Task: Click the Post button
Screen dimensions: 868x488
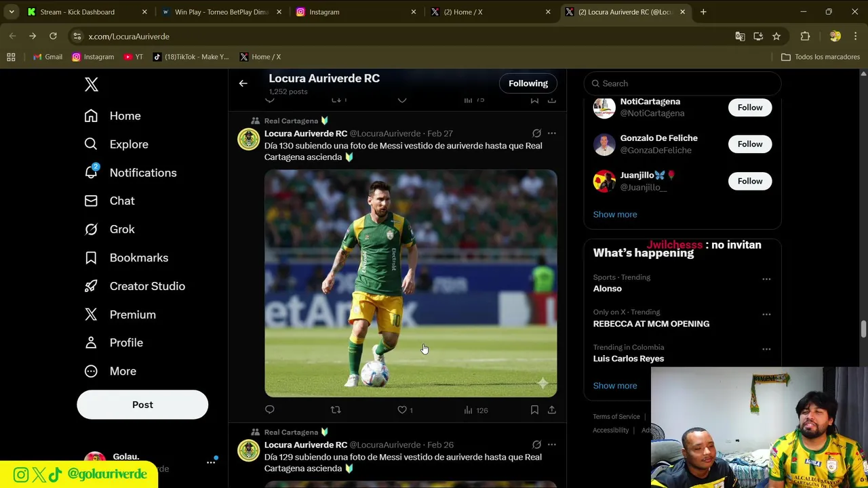Action: coord(142,405)
